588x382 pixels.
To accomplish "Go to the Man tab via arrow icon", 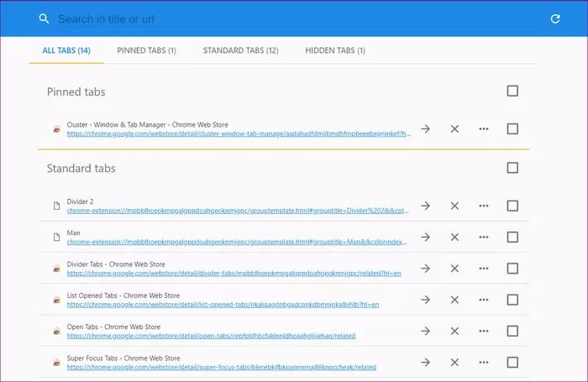I will [425, 237].
